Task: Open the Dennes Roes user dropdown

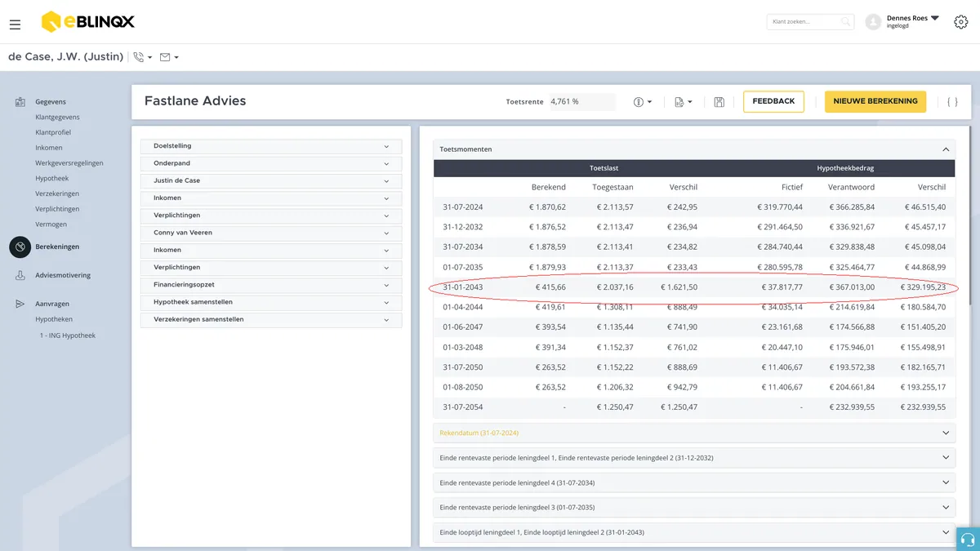Action: click(935, 18)
